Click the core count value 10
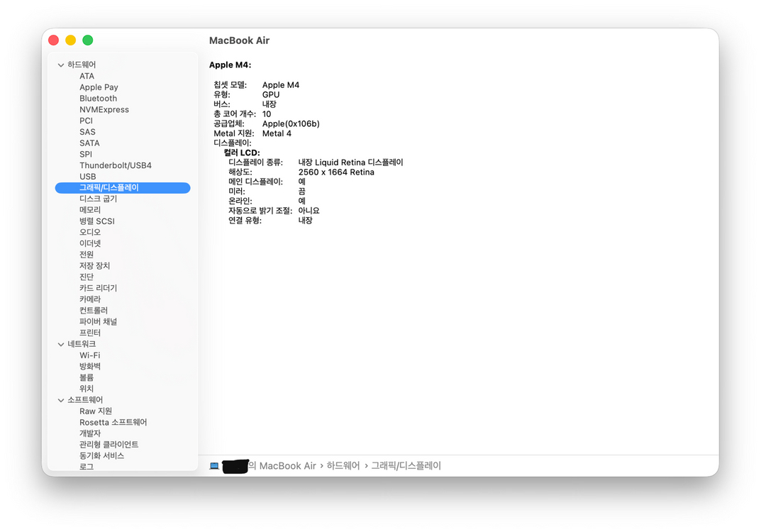 coord(267,114)
